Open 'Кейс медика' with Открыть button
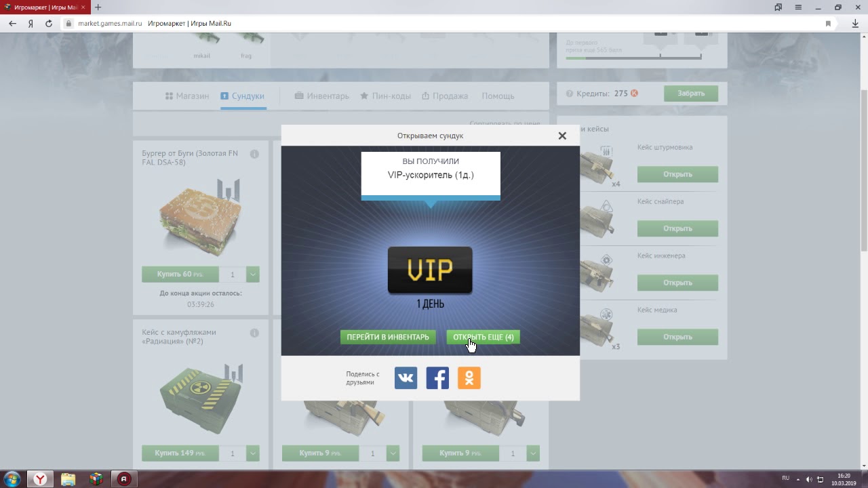This screenshot has width=868, height=488. (x=677, y=337)
